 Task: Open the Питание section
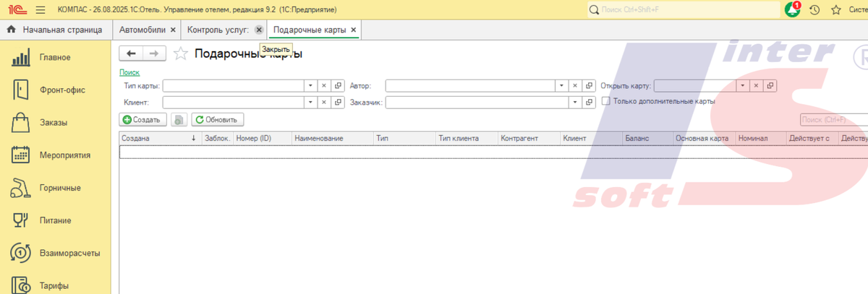pyautogui.click(x=55, y=220)
